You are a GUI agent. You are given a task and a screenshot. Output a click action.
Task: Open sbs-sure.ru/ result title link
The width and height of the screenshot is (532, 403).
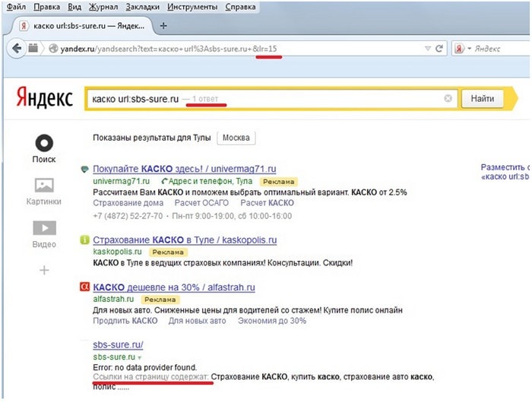click(118, 344)
